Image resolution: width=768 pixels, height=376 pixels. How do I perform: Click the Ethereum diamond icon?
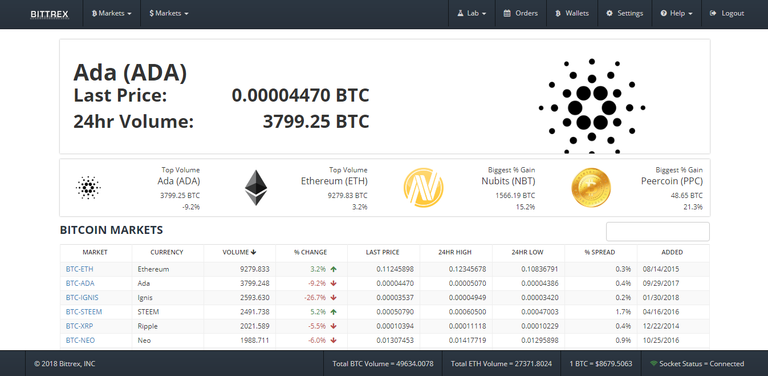(256, 188)
